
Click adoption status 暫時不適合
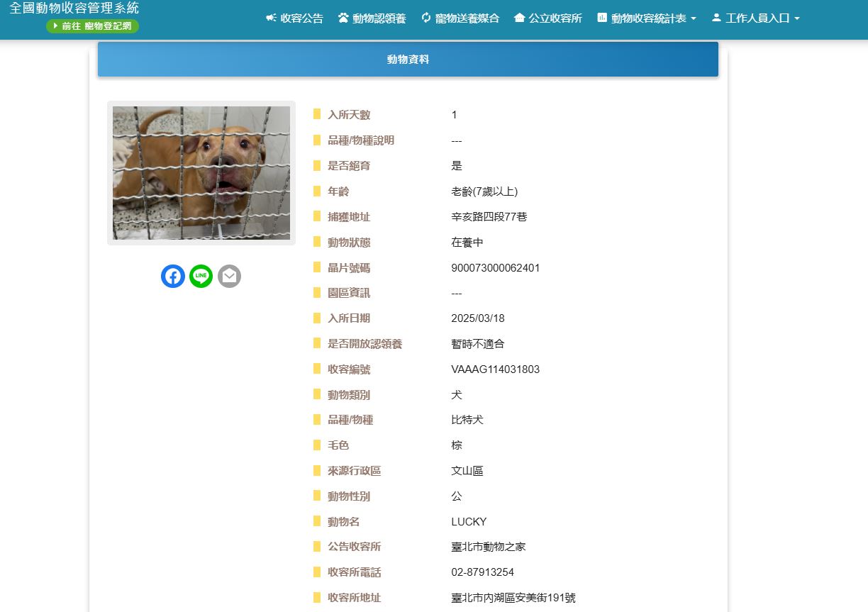pos(478,344)
